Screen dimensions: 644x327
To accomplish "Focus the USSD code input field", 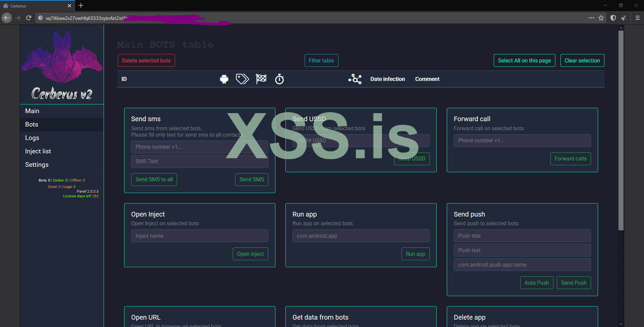I will coord(361,141).
